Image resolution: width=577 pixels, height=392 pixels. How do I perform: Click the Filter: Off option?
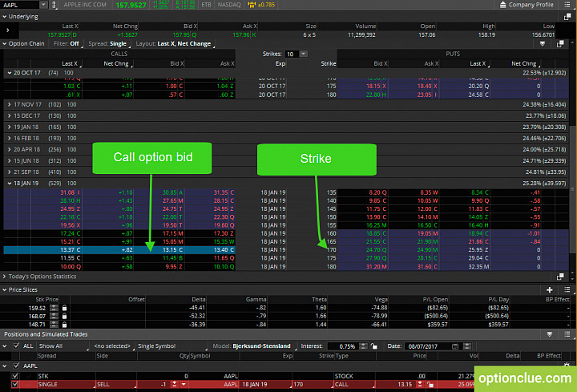(67, 44)
